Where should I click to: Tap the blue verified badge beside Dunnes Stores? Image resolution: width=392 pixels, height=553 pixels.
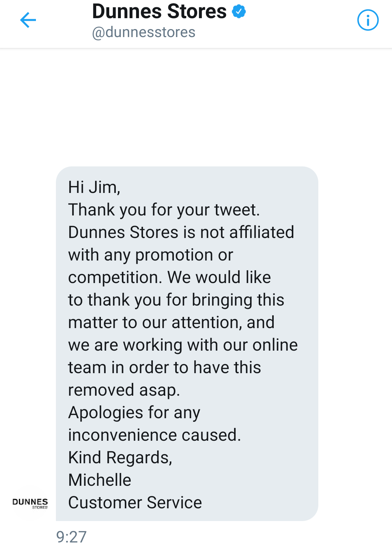coord(239,11)
